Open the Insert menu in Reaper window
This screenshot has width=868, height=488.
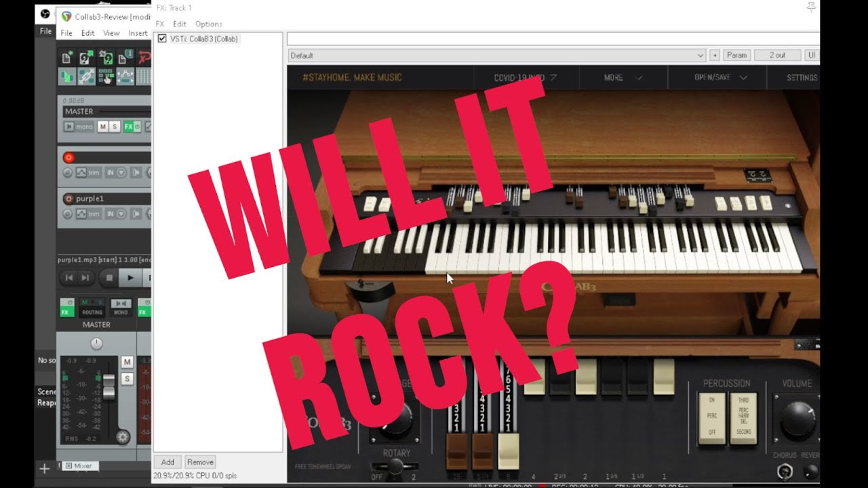138,33
